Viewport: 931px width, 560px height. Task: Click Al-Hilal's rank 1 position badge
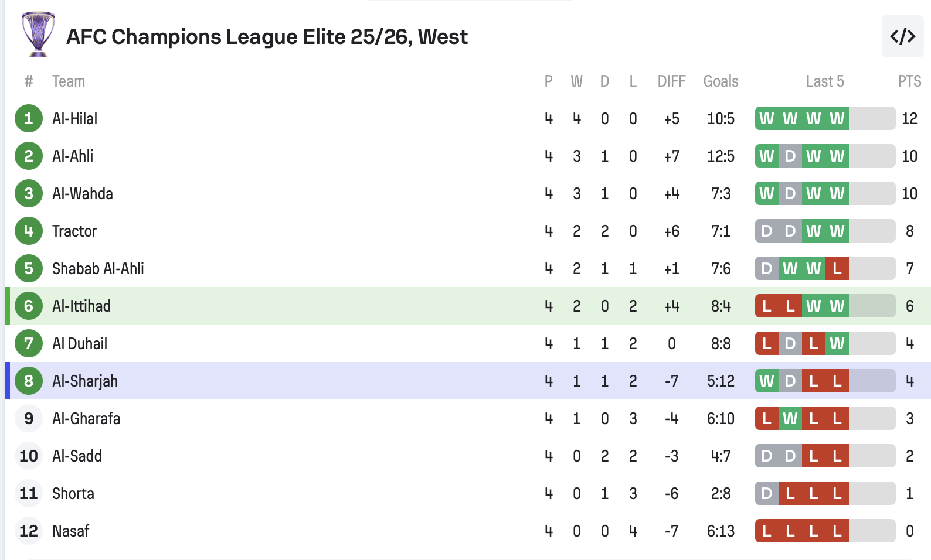[29, 119]
